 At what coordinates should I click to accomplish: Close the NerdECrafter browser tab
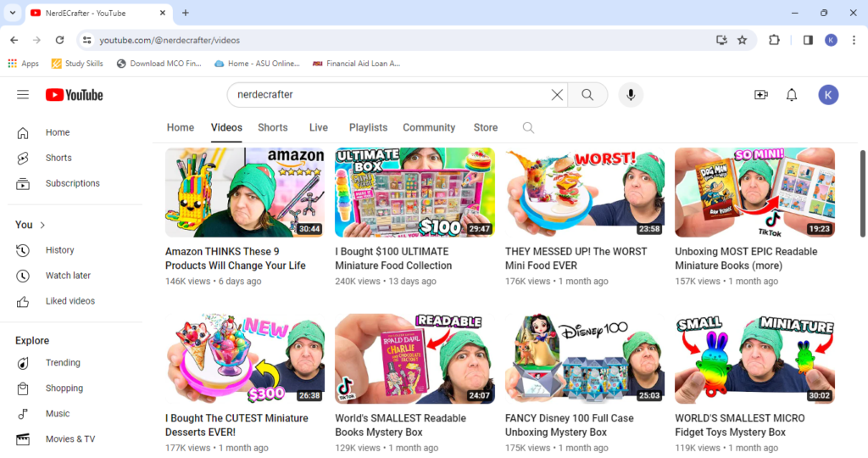pos(162,13)
